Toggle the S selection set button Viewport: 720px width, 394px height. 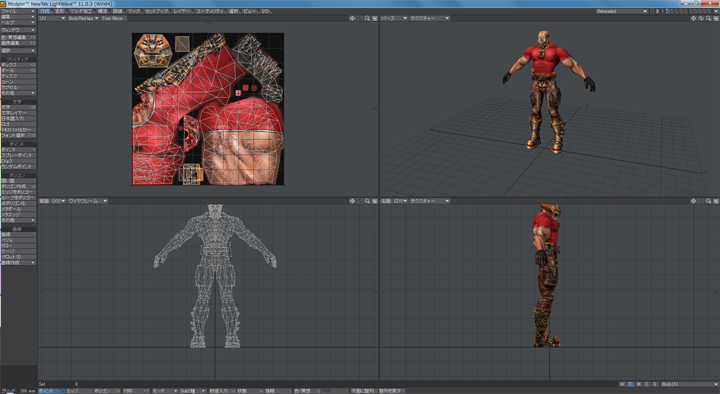655,384
